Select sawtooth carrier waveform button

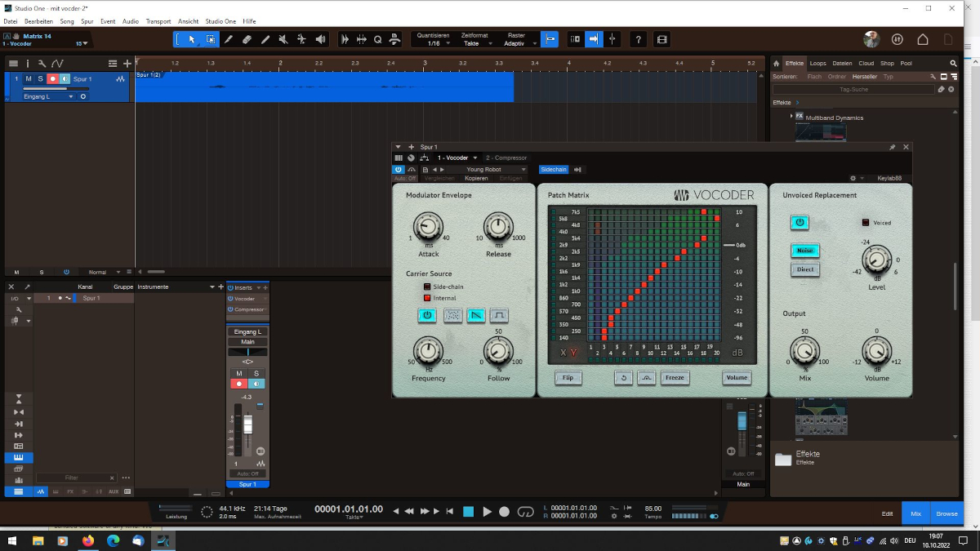pyautogui.click(x=476, y=315)
